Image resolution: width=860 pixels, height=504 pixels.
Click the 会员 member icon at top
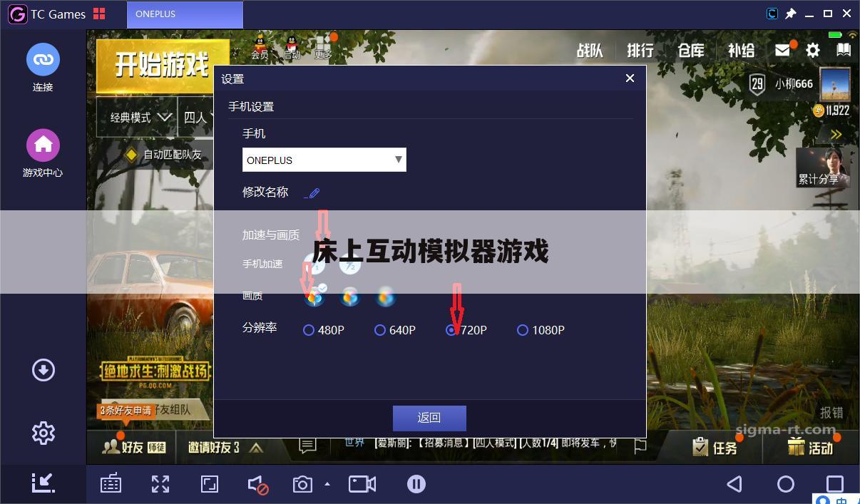click(260, 47)
